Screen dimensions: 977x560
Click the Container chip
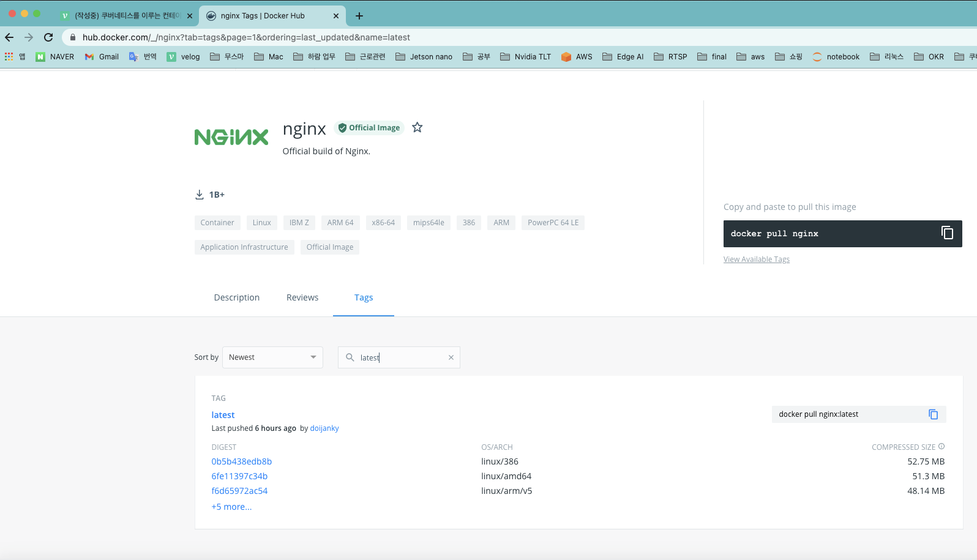pos(217,223)
